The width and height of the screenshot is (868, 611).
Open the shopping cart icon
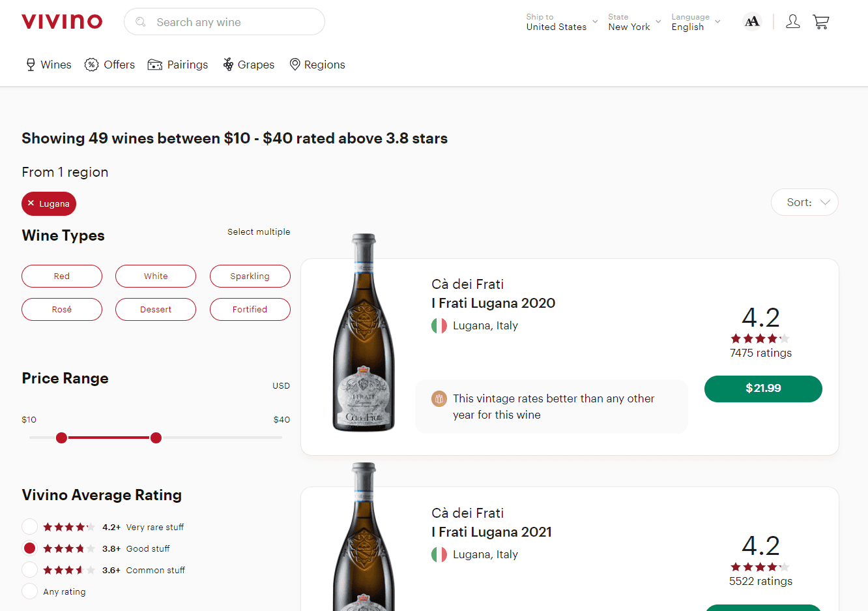[820, 22]
